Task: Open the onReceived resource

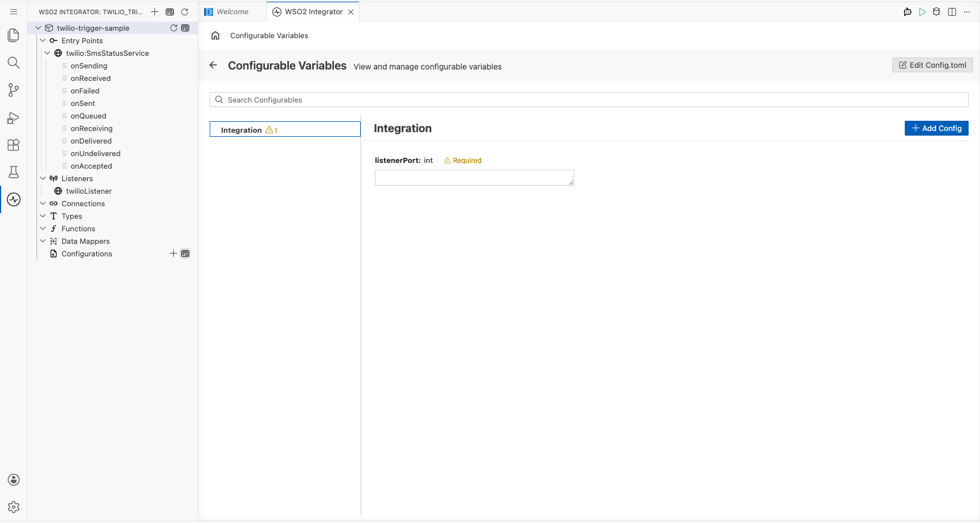Action: point(91,78)
